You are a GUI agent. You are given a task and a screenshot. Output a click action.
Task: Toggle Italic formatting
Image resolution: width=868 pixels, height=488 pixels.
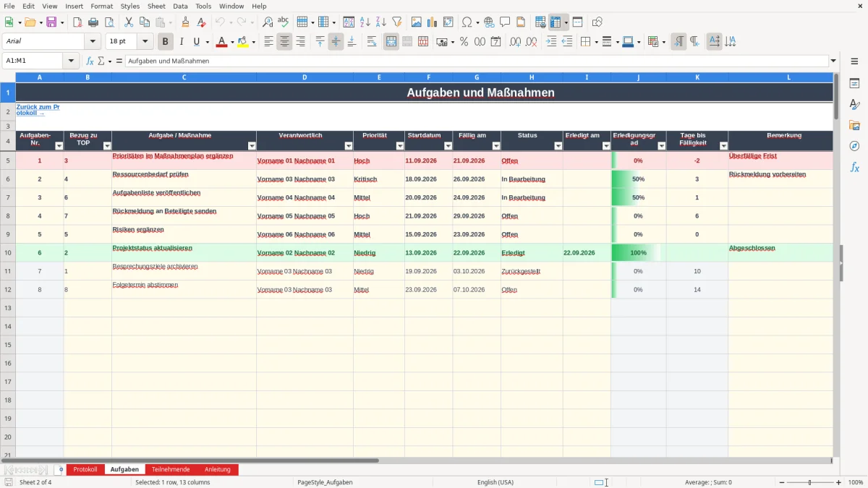182,42
